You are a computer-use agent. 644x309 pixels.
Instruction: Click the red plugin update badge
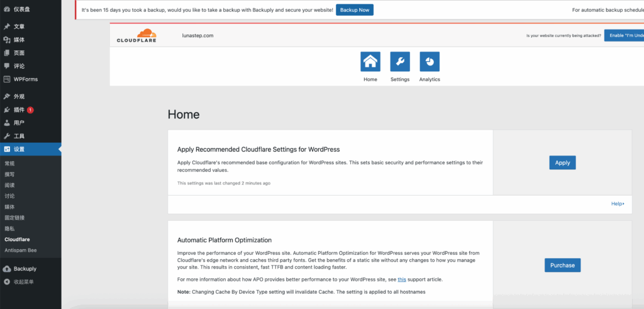(x=30, y=110)
